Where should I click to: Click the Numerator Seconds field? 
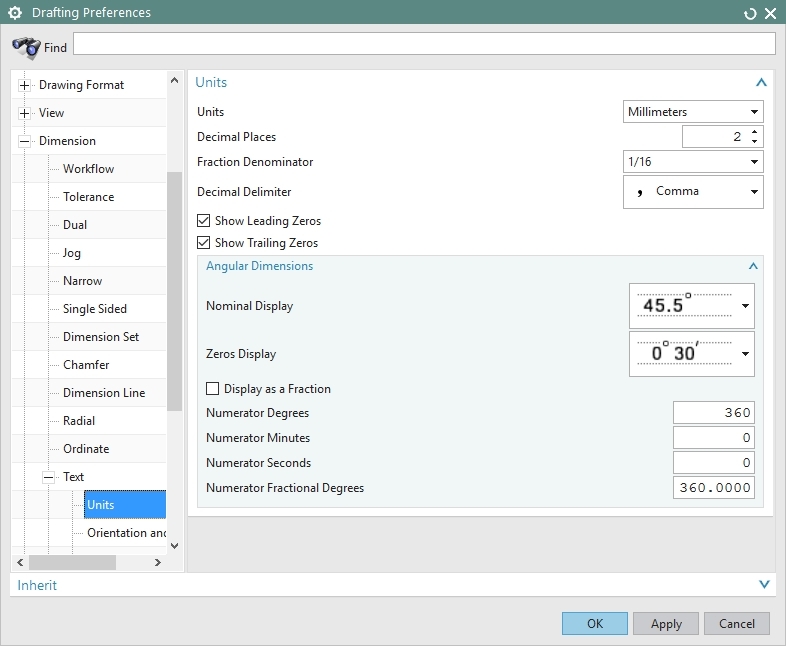click(714, 463)
